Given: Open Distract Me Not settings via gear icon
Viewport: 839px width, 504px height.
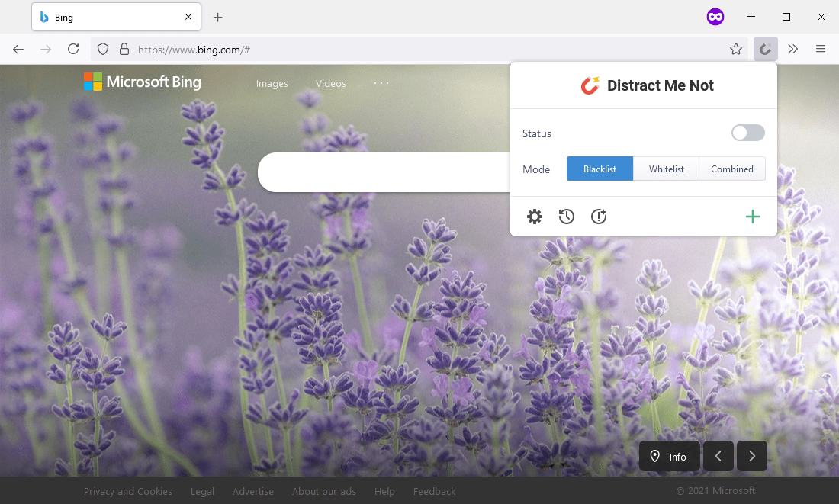Looking at the screenshot, I should 534,217.
